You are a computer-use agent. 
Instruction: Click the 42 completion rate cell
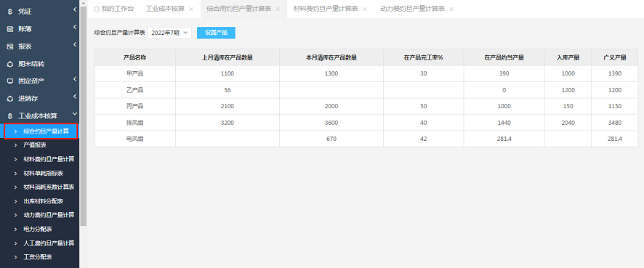pyautogui.click(x=424, y=139)
